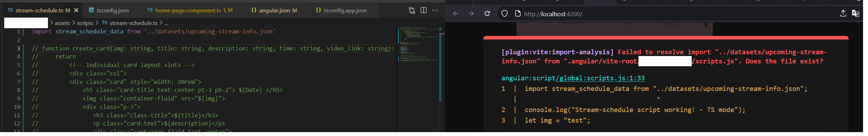Click line number 10 in the gutter
The height and width of the screenshot is (136, 868).
point(17,107)
